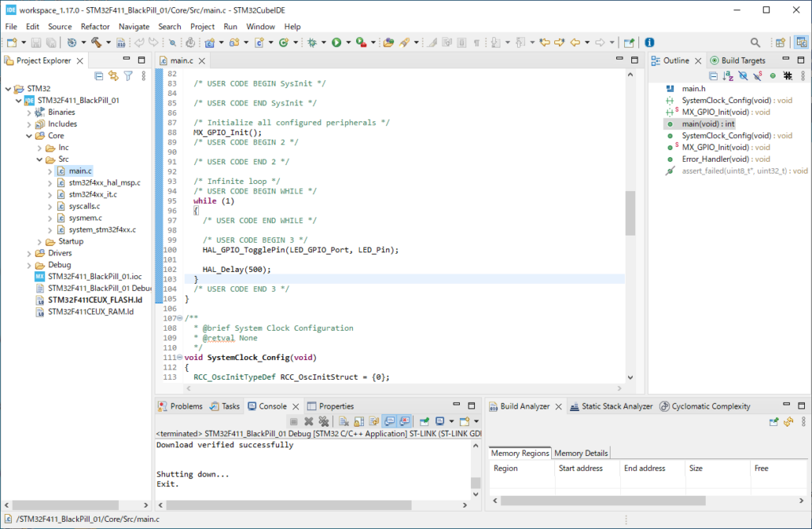812x529 pixels.
Task: Click the Project Explorer horizontal scrollbar
Action: (x=66, y=504)
